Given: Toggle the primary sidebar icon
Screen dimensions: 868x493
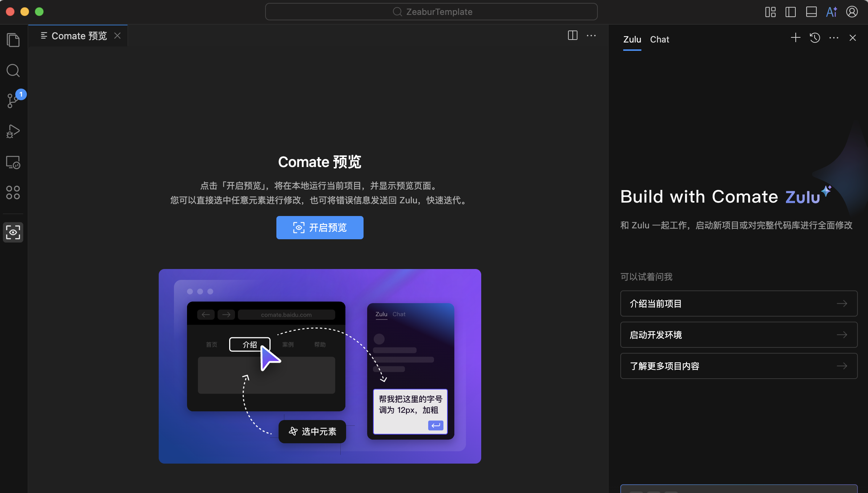Looking at the screenshot, I should 791,12.
